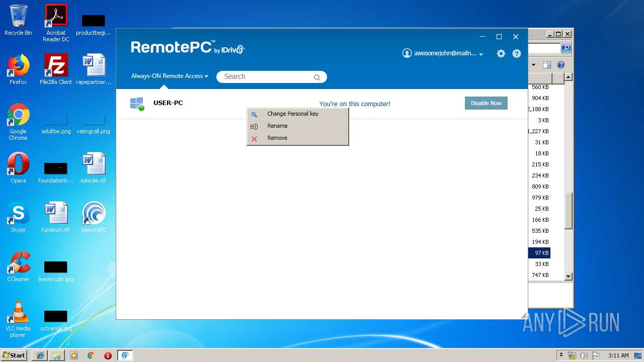
Task: Click the Action Center flag tray icon
Action: [x=596, y=355]
